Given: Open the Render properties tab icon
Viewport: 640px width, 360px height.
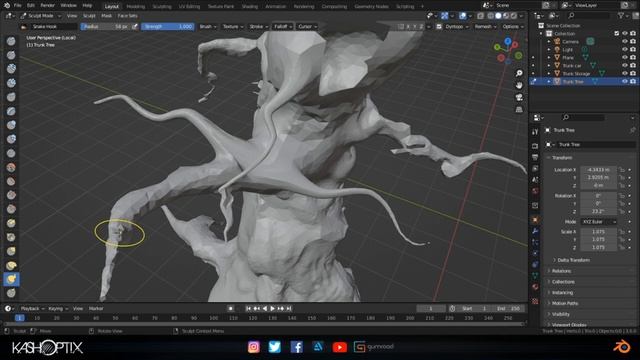Looking at the screenshot, I should pos(535,146).
